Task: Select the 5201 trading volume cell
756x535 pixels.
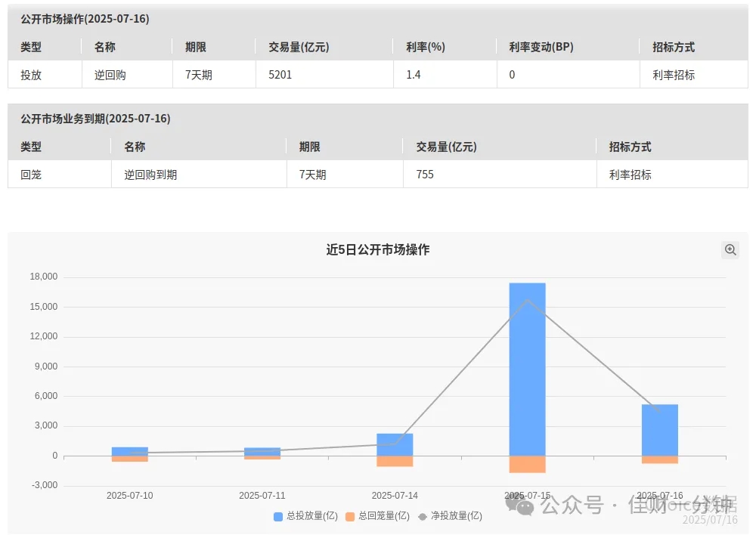Action: click(x=280, y=75)
